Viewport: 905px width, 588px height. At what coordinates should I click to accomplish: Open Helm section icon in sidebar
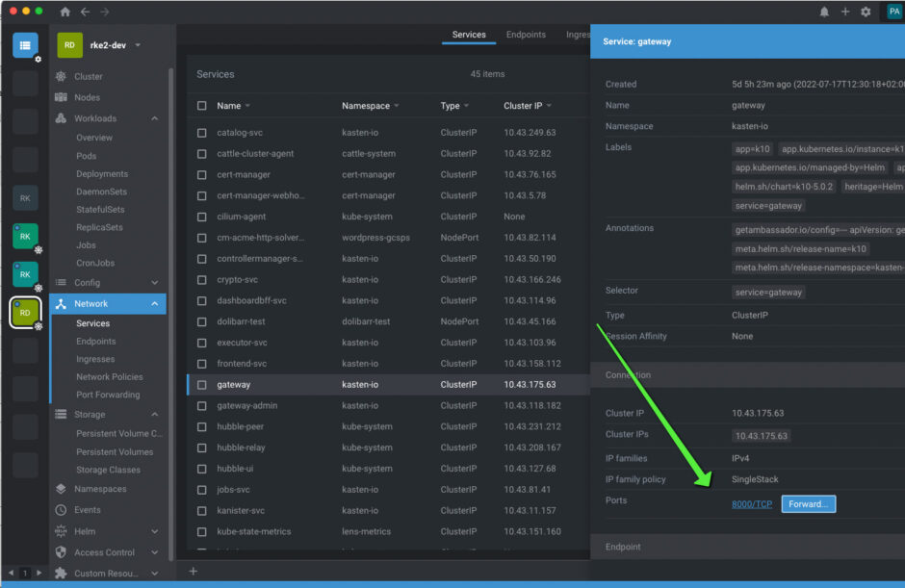click(x=62, y=531)
